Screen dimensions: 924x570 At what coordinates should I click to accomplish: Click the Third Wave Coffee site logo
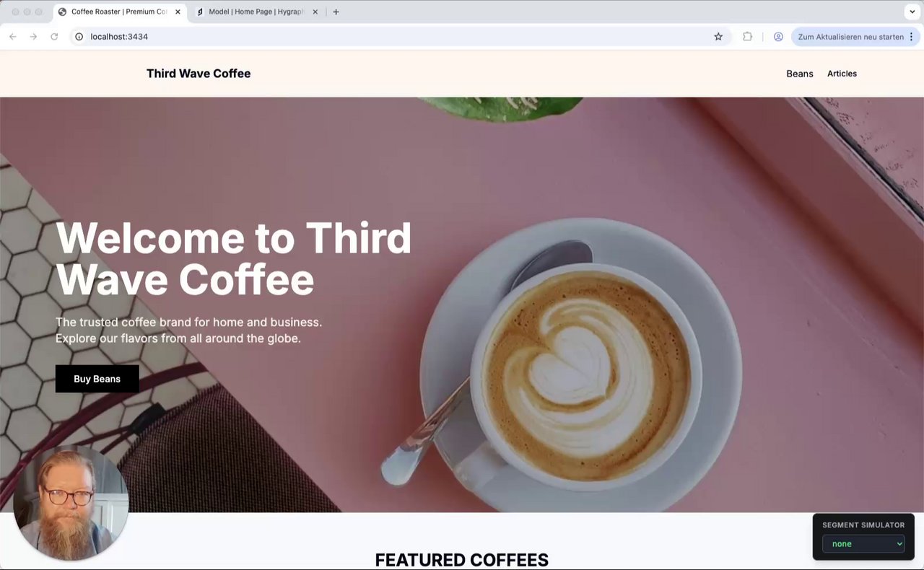199,74
